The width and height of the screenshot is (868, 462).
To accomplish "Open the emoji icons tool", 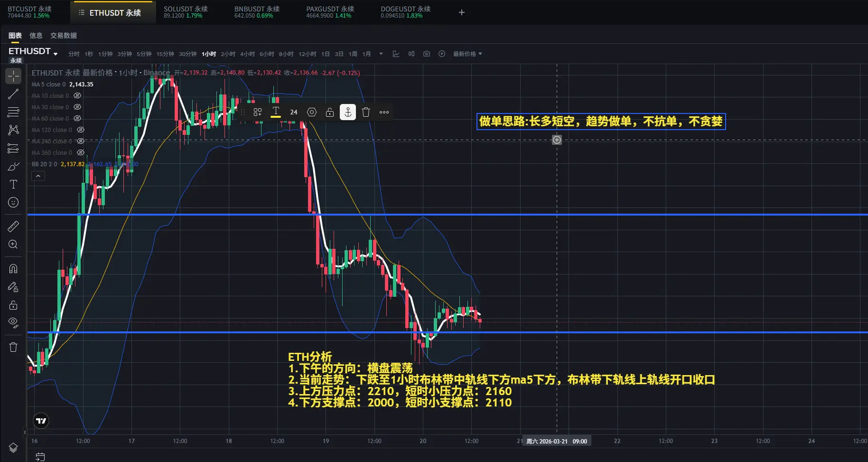I will (x=13, y=203).
